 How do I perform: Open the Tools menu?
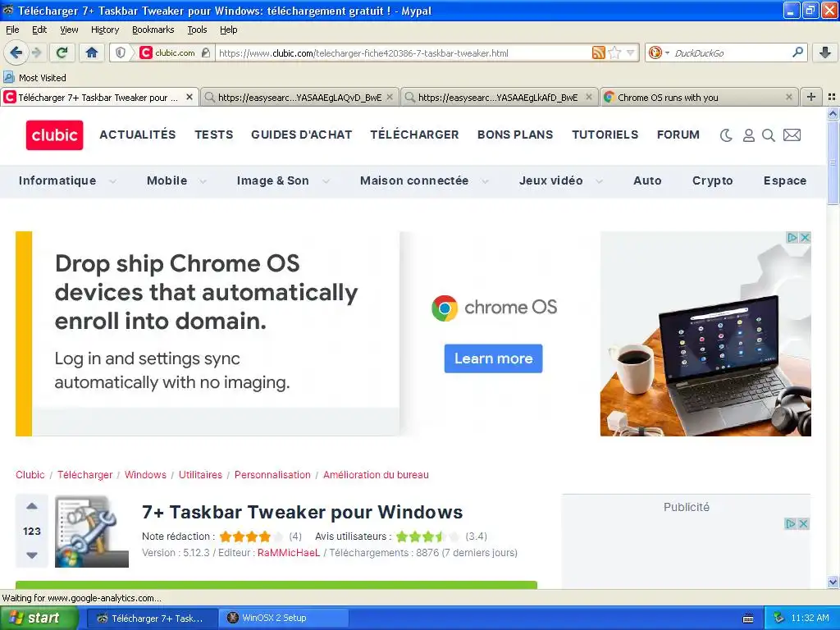(197, 30)
